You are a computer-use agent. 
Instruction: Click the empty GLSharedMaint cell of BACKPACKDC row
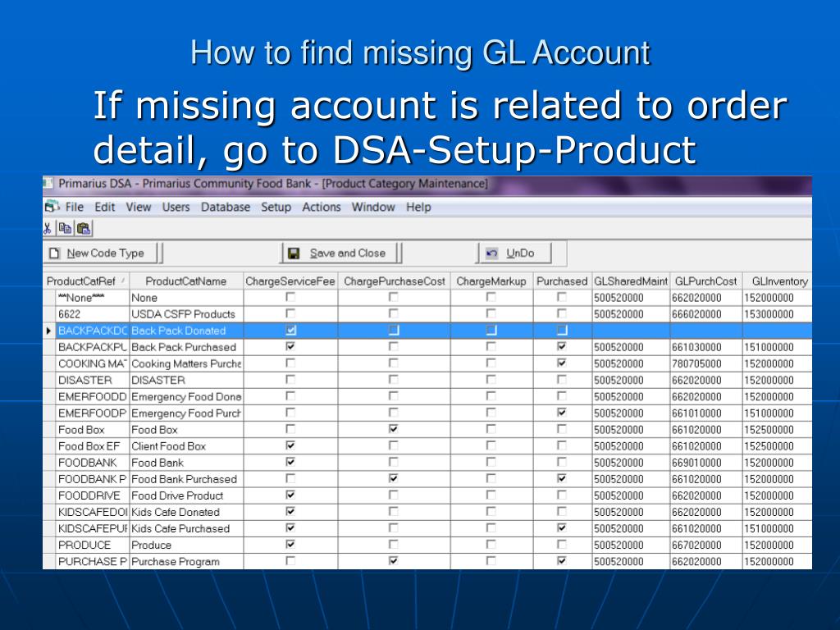(631, 331)
